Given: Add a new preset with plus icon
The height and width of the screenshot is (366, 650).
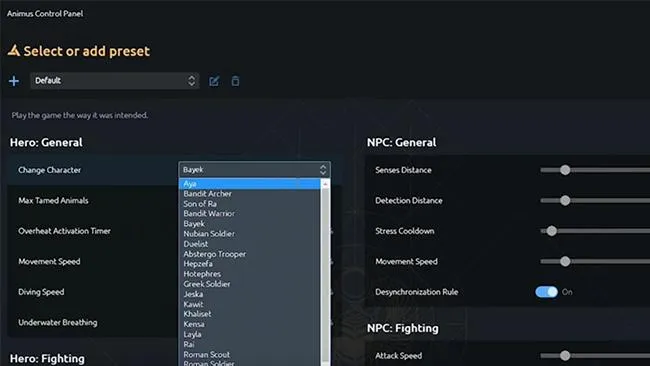Looking at the screenshot, I should 14,81.
